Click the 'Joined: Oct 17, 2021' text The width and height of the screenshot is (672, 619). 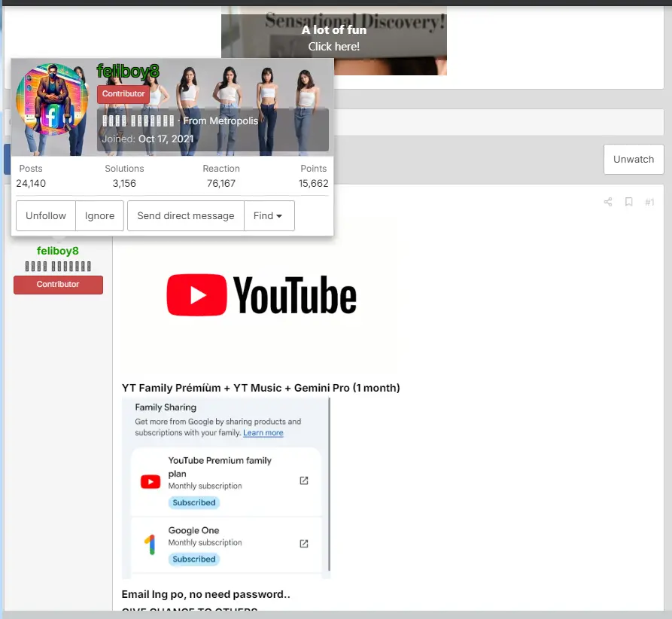click(x=147, y=139)
